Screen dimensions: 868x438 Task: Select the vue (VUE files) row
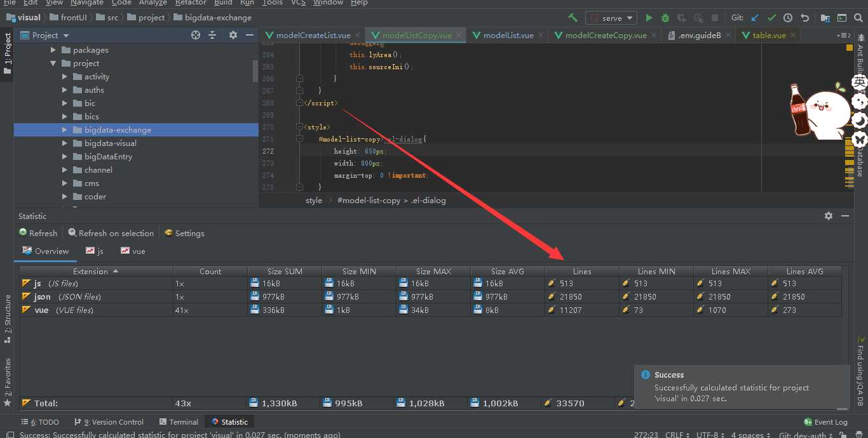coord(430,310)
